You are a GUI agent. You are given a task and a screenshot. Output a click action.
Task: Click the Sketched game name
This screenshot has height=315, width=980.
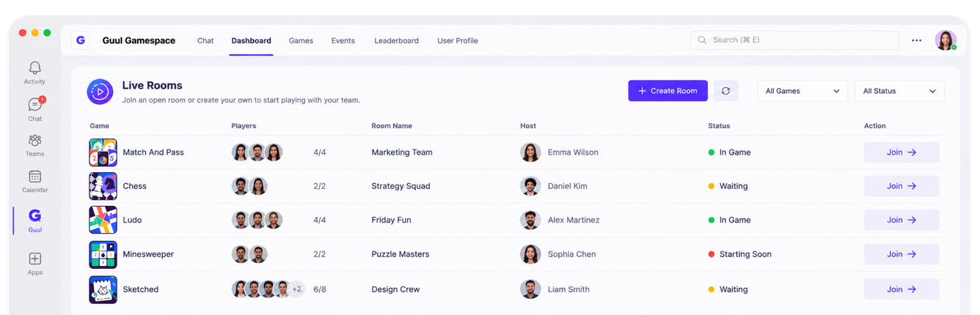click(141, 289)
